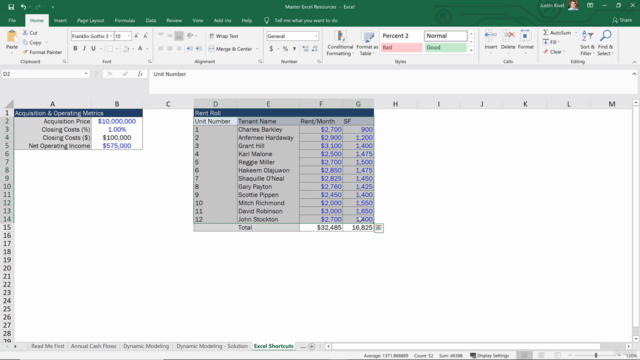Image resolution: width=640 pixels, height=360 pixels.
Task: Toggle Bold formatting
Action: pos(75,49)
